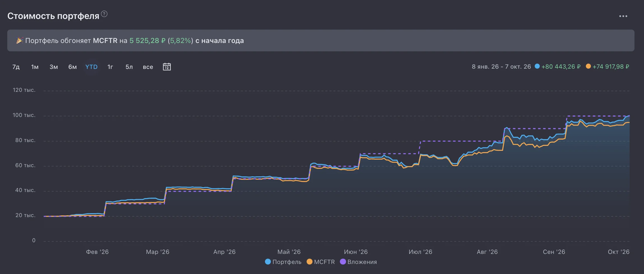Click the Апр '26 axis label

(224, 252)
